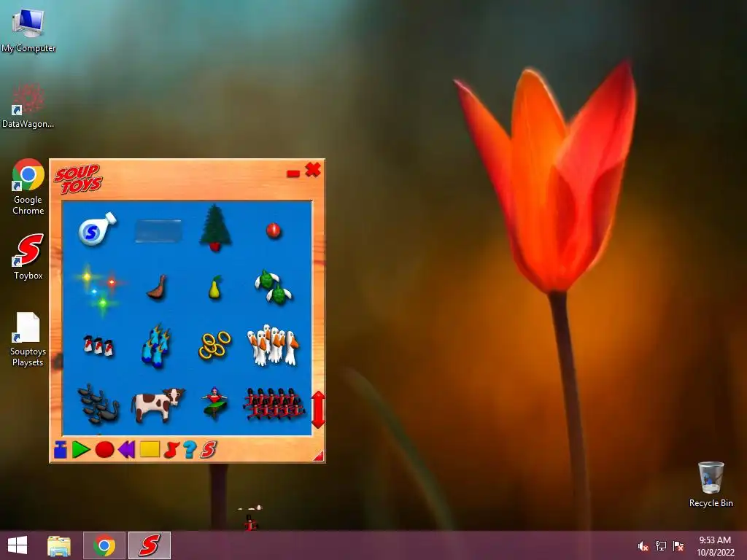Image resolution: width=747 pixels, height=560 pixels.
Task: Select the Recycle Bin icon
Action: (x=711, y=484)
